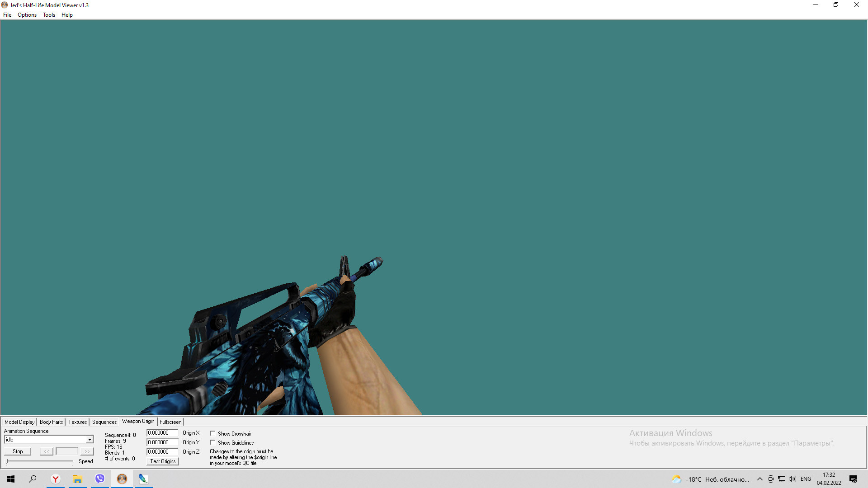This screenshot has width=868, height=488.
Task: Switch to the Fullscreen tab
Action: pos(170,422)
